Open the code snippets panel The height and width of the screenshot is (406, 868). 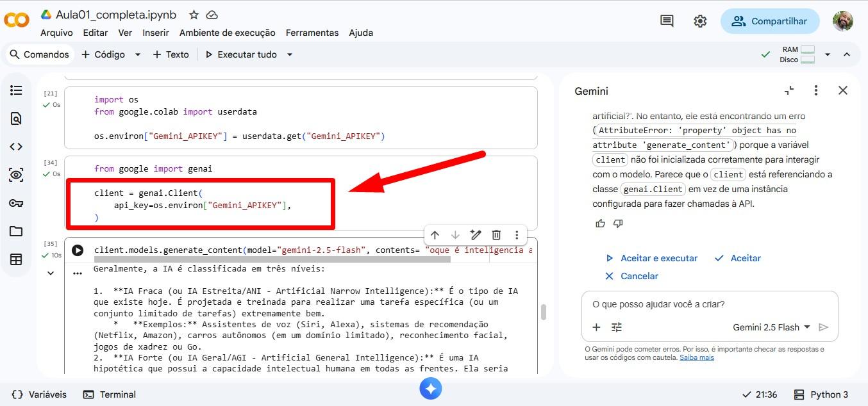[x=16, y=146]
